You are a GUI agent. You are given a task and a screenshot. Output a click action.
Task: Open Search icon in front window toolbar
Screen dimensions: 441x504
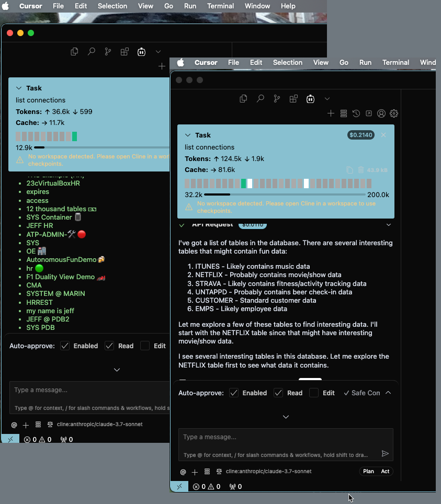coord(260,99)
